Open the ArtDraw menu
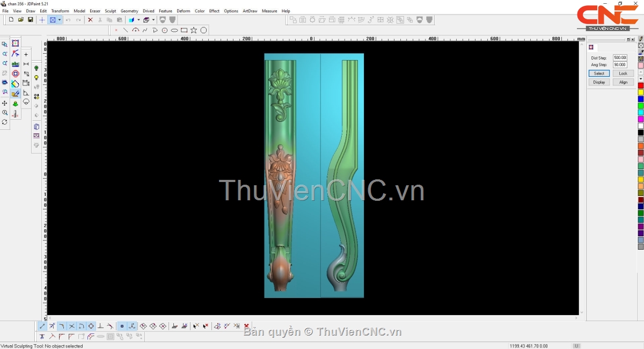 click(250, 11)
